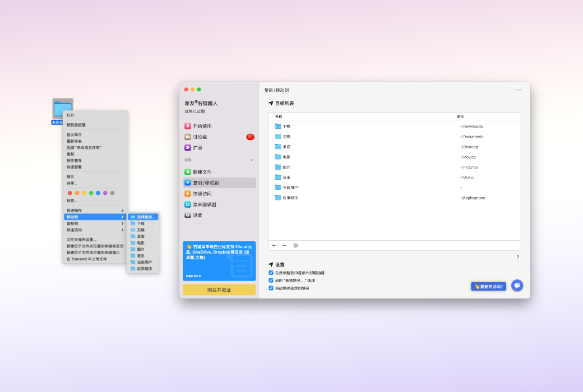
Task: Pick the red tag color dot
Action: [x=70, y=193]
